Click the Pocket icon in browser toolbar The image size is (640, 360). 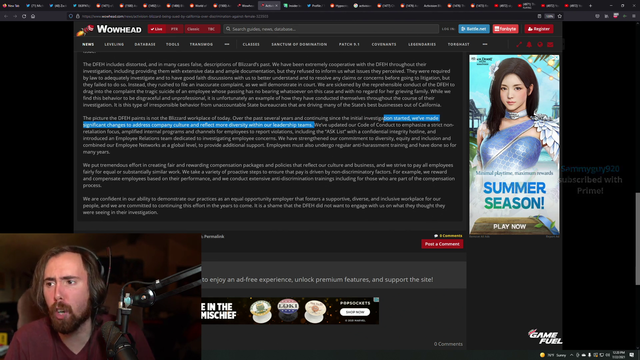(597, 16)
